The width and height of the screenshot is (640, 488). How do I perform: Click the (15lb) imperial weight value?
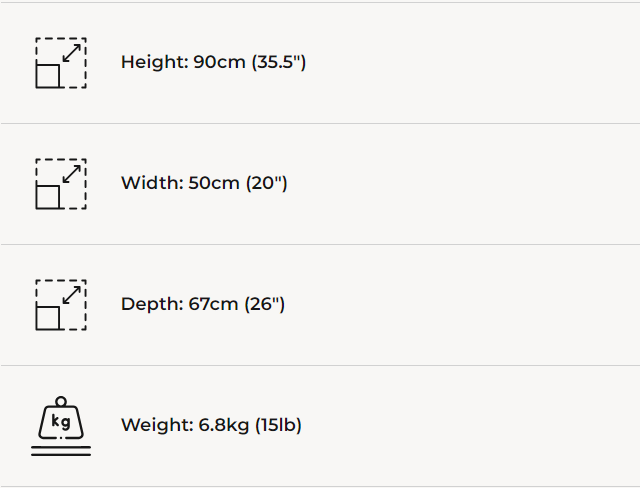[x=278, y=425]
